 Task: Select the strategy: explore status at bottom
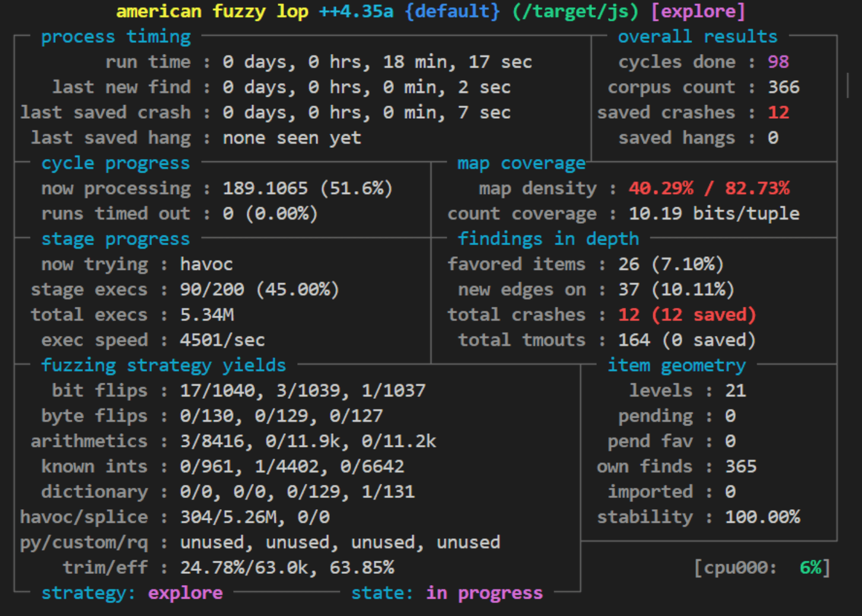pyautogui.click(x=132, y=592)
